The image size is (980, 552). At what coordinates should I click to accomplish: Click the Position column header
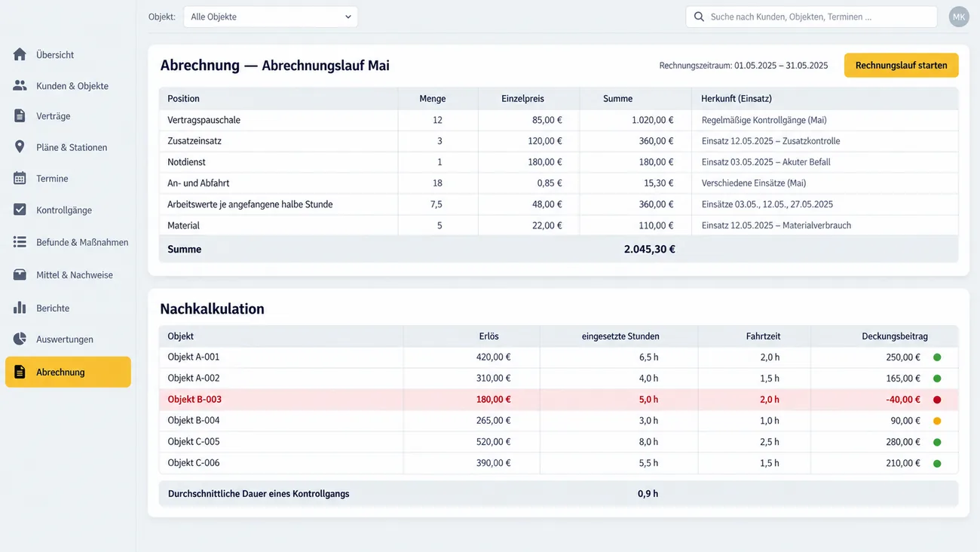[183, 99]
